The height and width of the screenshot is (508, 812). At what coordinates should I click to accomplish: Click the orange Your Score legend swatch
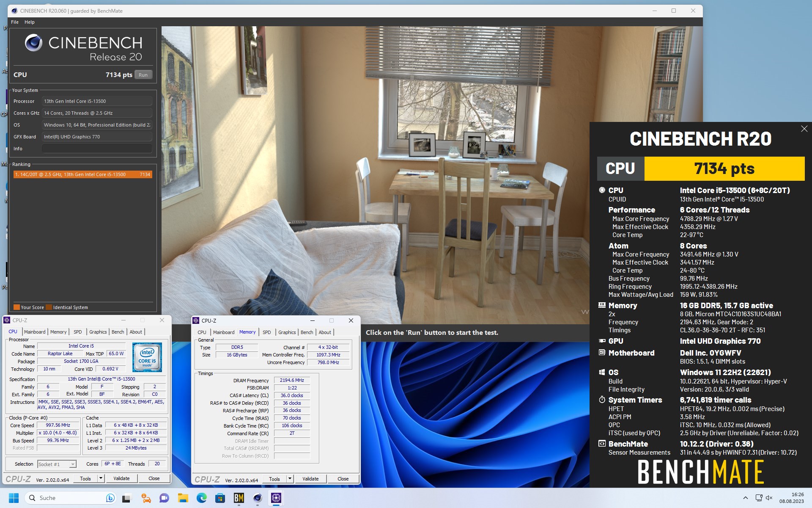pos(16,307)
